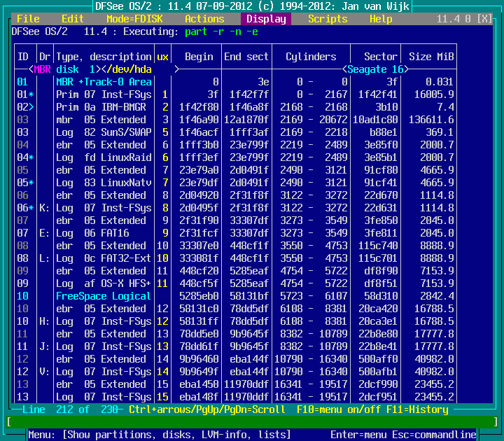Open the Mode=FDISK menu
The height and width of the screenshot is (441, 504).
click(134, 19)
